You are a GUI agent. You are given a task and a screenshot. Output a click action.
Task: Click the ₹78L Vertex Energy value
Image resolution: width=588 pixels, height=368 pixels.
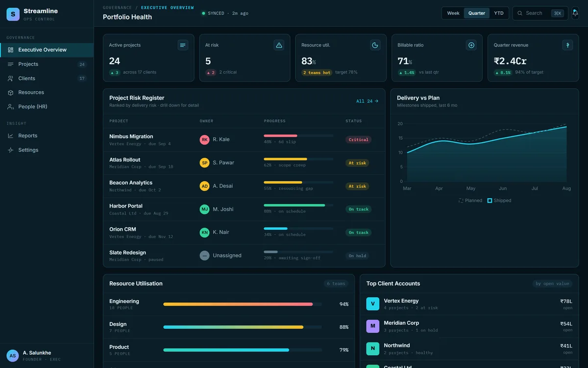566,301
